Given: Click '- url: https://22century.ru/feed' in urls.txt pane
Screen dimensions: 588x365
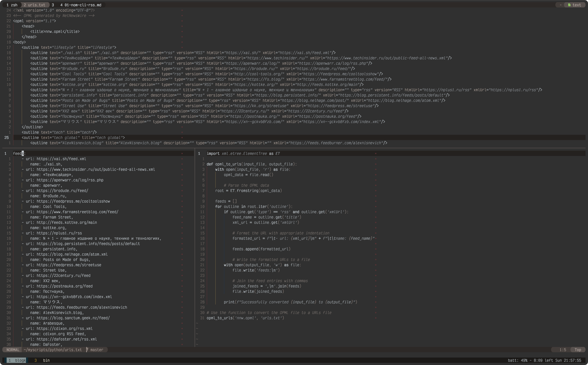Looking at the screenshot, I should point(56,275).
